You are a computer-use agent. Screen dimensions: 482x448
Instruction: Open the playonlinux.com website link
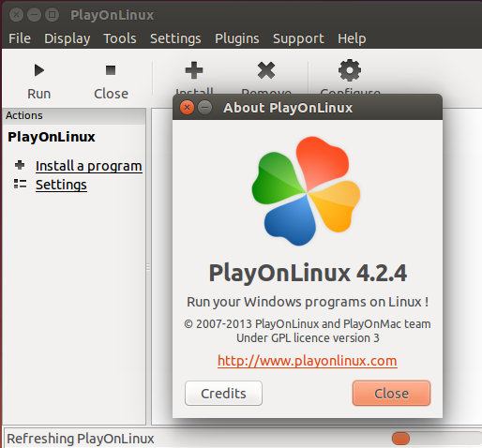[308, 361]
